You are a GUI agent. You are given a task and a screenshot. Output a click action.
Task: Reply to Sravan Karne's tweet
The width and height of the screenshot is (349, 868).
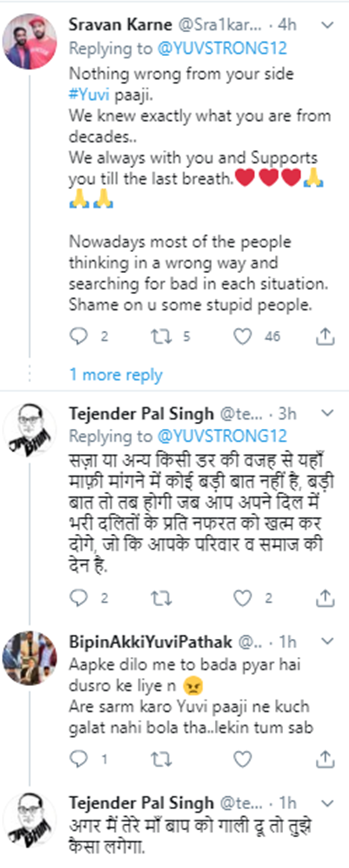click(78, 336)
